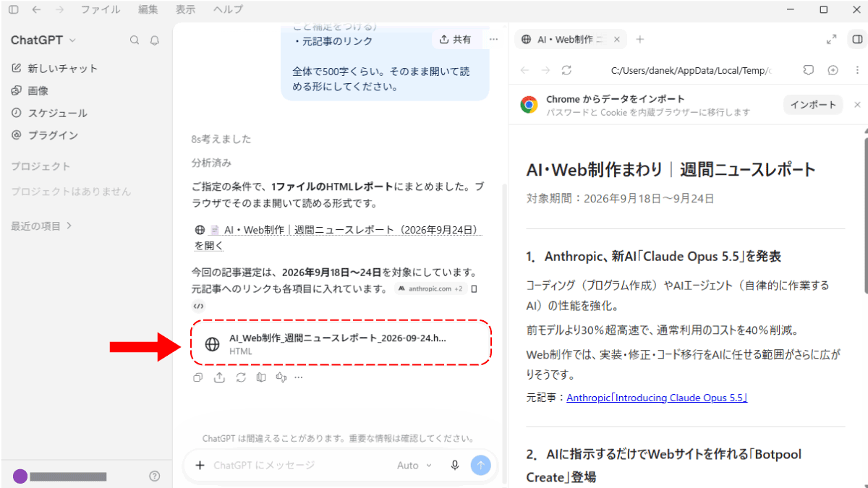868x488 pixels.
Task: Toggle the sidebar icon in title bar
Action: point(13,9)
